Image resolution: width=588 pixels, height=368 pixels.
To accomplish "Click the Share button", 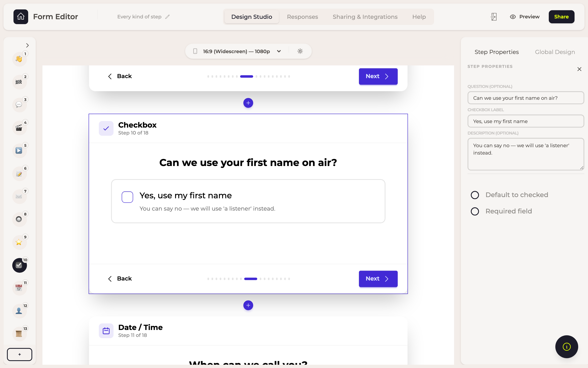I will (x=561, y=17).
